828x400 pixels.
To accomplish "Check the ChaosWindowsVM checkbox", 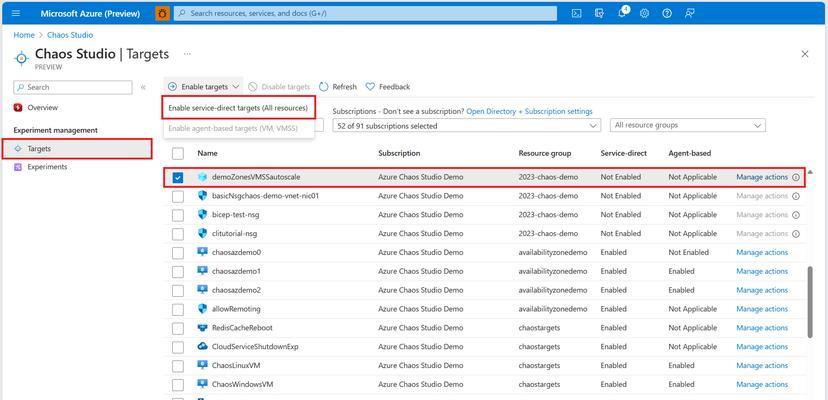I will point(178,385).
